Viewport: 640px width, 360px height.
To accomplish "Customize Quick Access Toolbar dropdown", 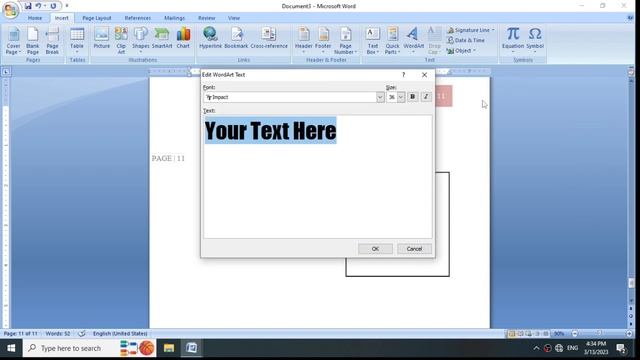I will point(67,6).
